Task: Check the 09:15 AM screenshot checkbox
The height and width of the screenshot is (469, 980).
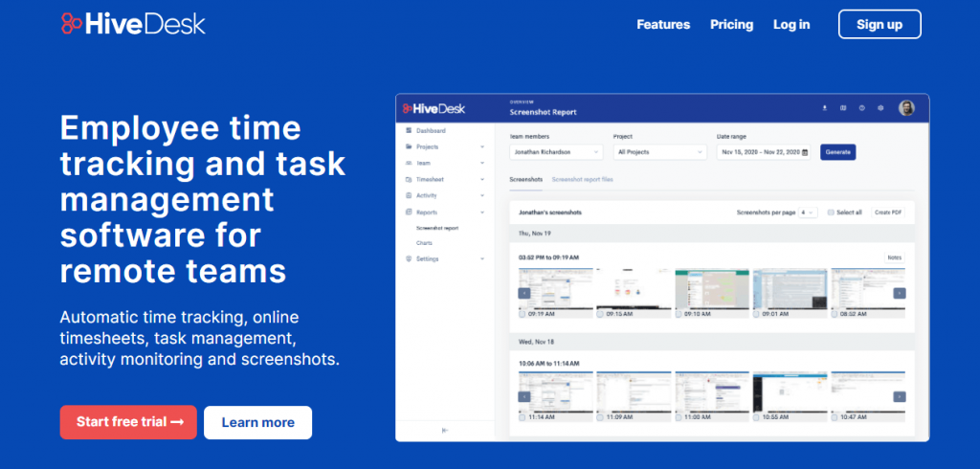Action: (x=600, y=314)
